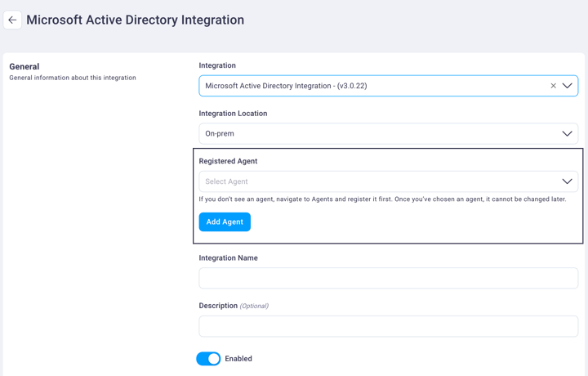
Task: Click the Integration Name label
Action: tap(228, 257)
